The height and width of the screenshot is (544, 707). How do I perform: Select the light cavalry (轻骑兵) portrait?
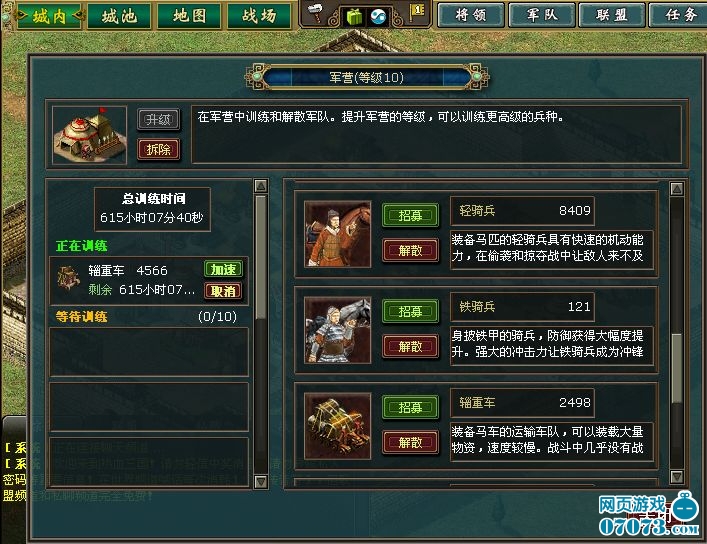[338, 234]
